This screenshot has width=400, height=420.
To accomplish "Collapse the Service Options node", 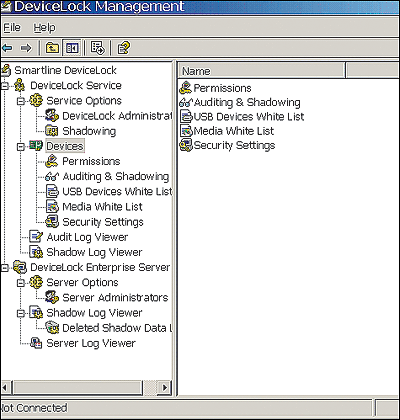I will (x=21, y=101).
